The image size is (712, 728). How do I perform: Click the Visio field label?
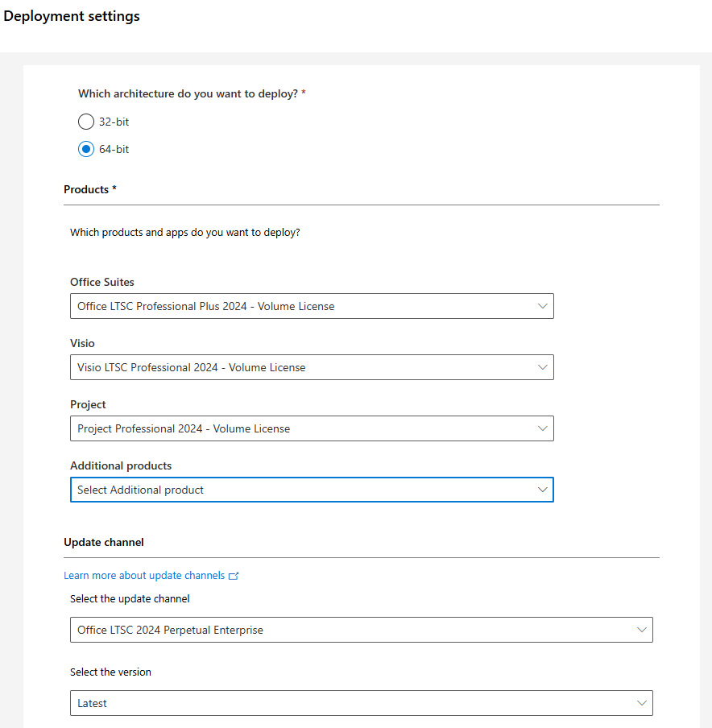click(x=82, y=344)
